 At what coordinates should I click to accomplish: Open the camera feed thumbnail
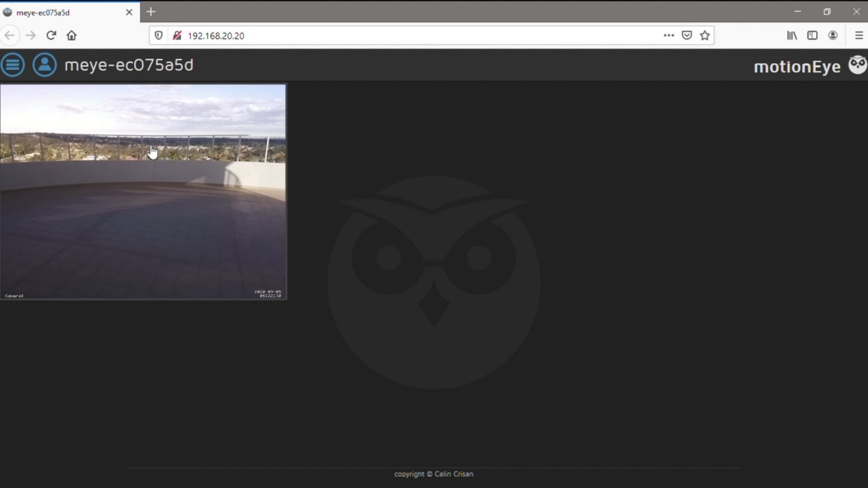(143, 191)
